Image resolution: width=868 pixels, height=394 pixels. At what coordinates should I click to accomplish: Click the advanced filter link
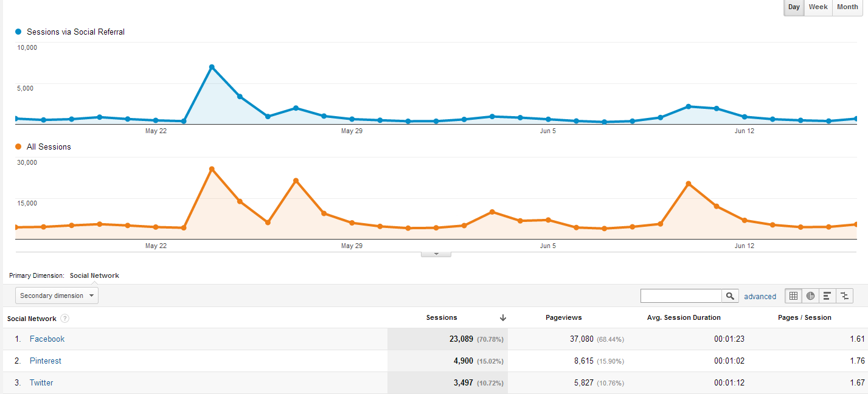pos(760,297)
